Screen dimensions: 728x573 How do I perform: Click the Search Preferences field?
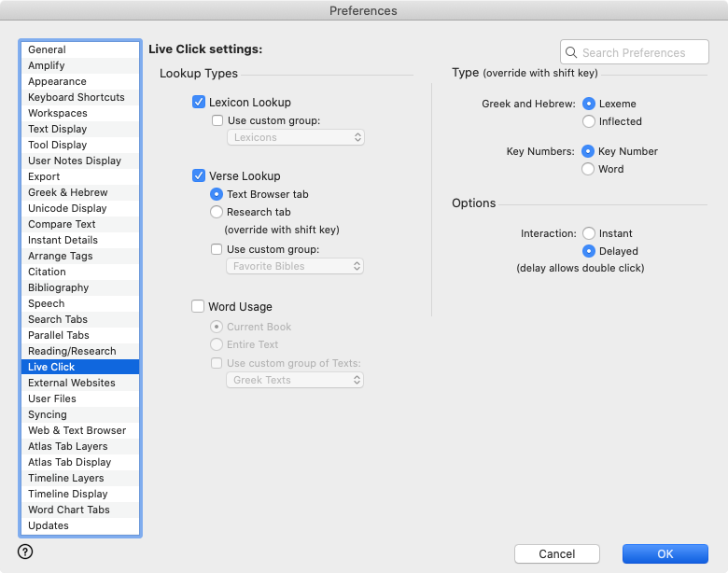(640, 53)
